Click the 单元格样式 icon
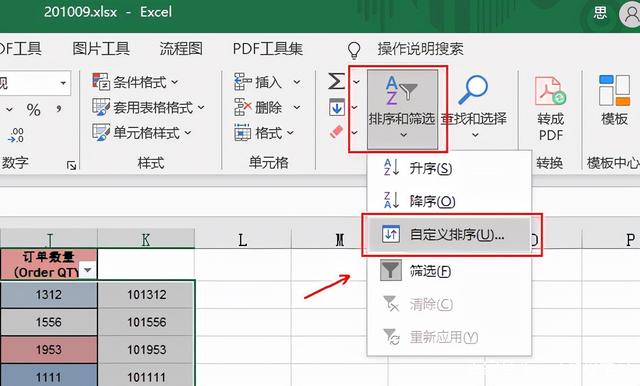Viewport: 640px width, 386px height. [x=101, y=133]
